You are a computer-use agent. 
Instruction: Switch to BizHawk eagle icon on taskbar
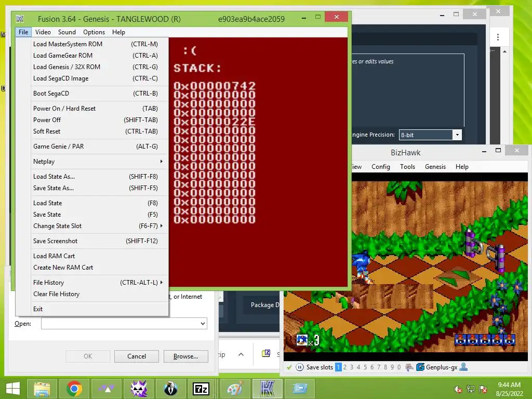(170, 389)
